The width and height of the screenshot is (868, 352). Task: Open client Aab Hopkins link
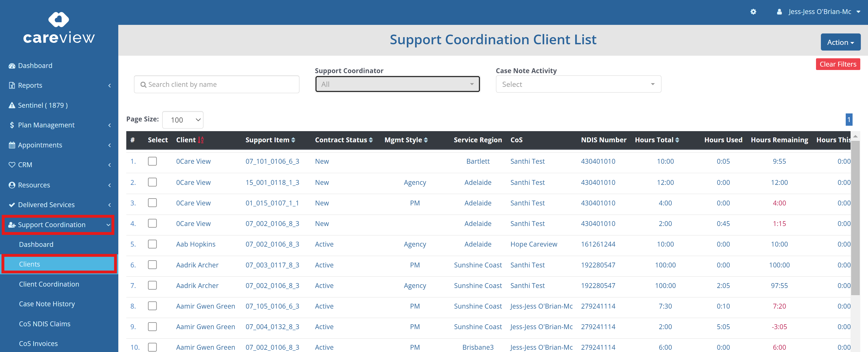[x=195, y=244]
